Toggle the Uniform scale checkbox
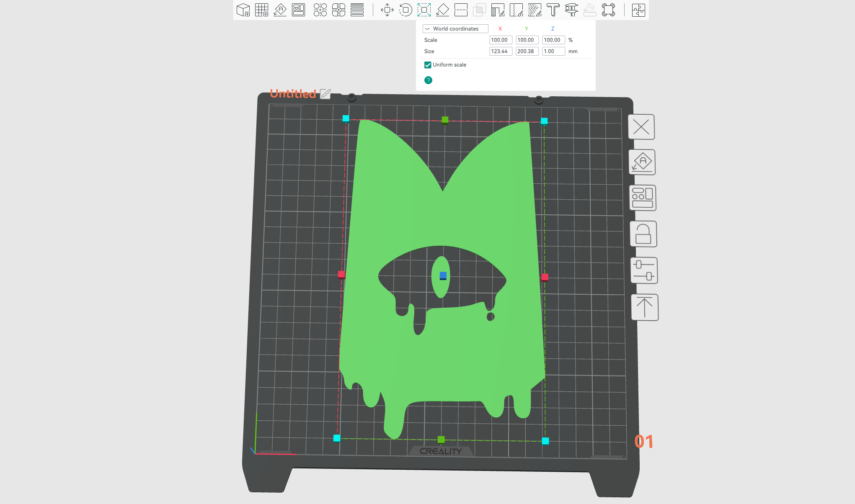The image size is (855, 504). (x=428, y=65)
